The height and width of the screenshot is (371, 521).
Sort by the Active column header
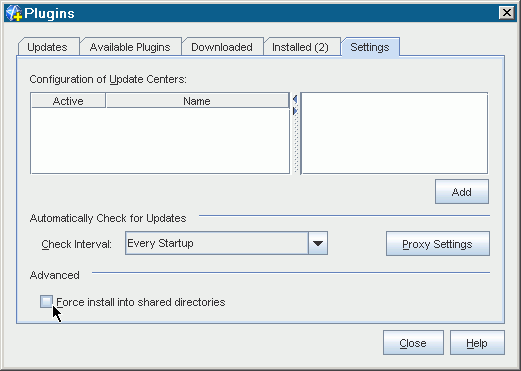[68, 101]
